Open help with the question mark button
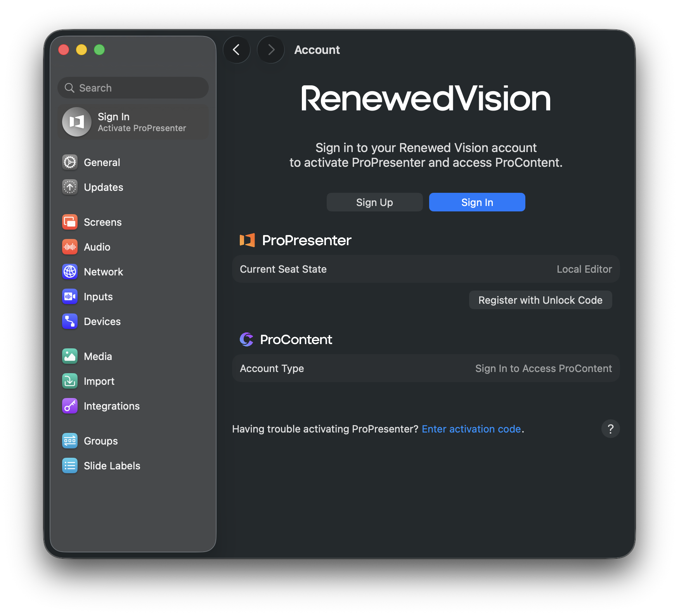 (x=610, y=429)
